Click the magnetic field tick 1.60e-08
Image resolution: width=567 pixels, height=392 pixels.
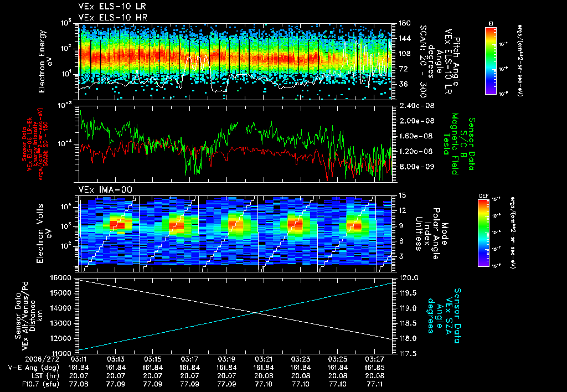coord(416,136)
